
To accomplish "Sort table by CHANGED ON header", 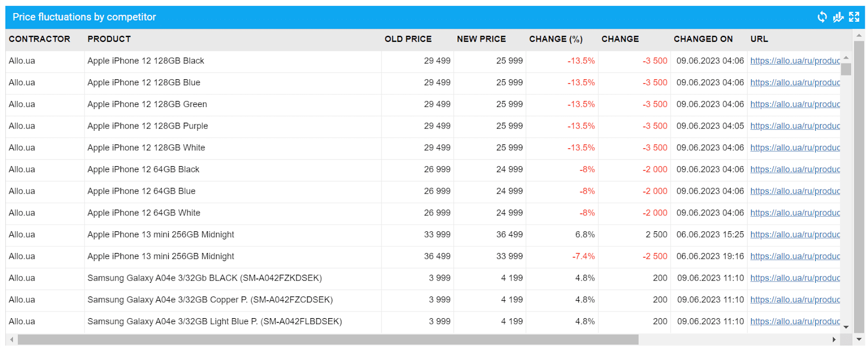I will pyautogui.click(x=703, y=39).
